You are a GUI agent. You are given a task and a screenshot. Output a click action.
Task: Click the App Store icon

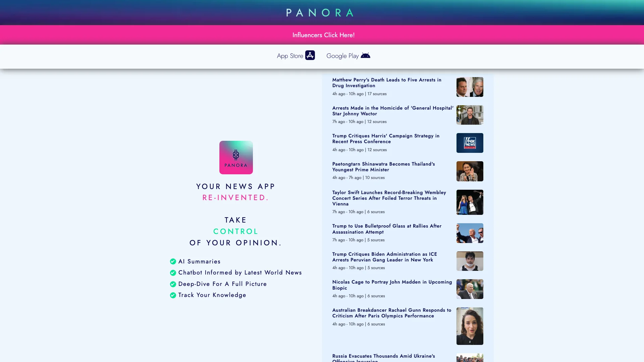point(310,55)
